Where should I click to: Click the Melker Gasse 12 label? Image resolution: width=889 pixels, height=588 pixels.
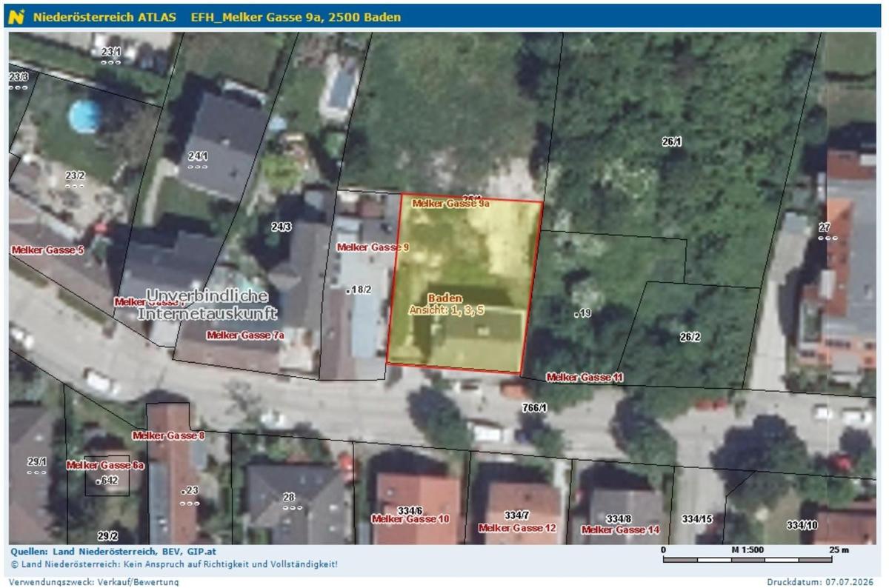517,528
